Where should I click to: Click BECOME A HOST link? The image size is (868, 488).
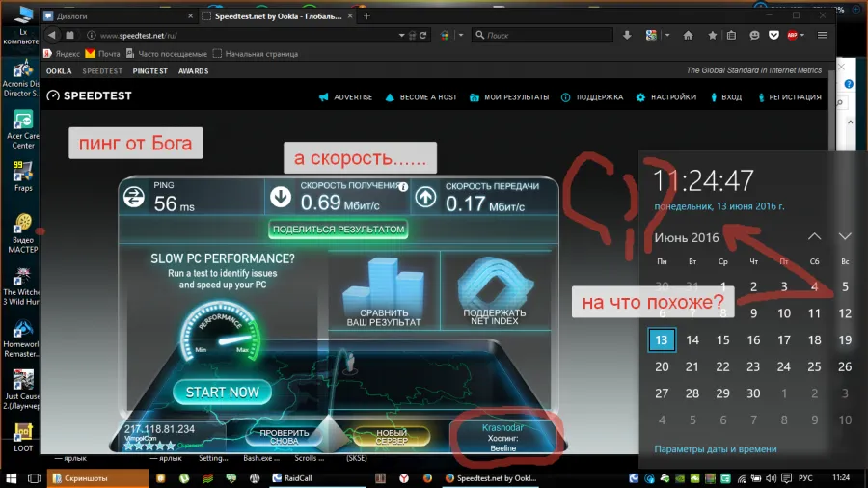pyautogui.click(x=421, y=96)
